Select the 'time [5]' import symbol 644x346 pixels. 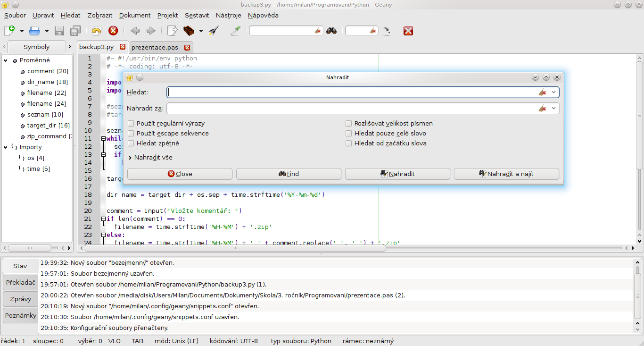39,169
